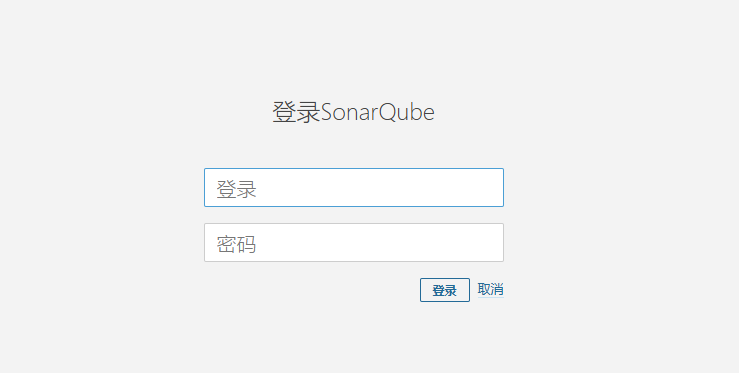Click the SonarQube word in the title
Image resolution: width=739 pixels, height=373 pixels.
coord(378,112)
